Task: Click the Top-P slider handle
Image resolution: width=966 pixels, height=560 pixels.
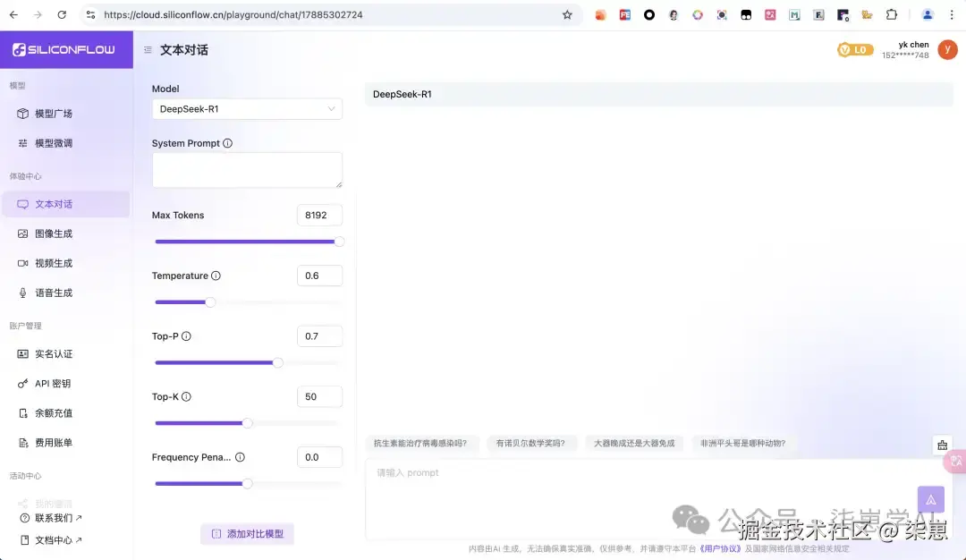Action: pyautogui.click(x=278, y=362)
